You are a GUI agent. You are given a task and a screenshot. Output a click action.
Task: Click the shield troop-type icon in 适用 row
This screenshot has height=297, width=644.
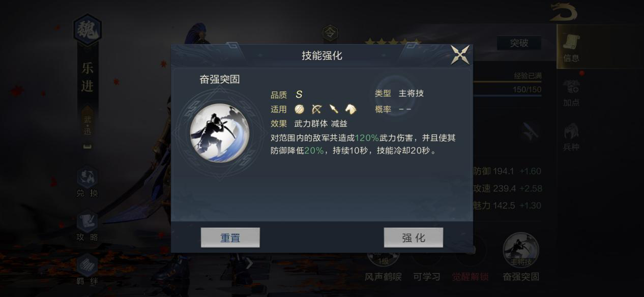click(299, 109)
